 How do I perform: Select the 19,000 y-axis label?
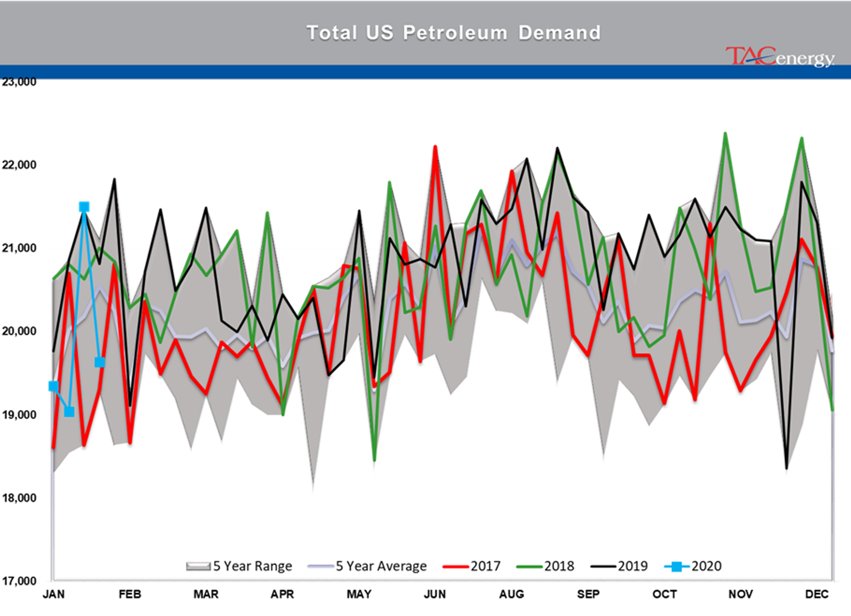click(x=19, y=415)
